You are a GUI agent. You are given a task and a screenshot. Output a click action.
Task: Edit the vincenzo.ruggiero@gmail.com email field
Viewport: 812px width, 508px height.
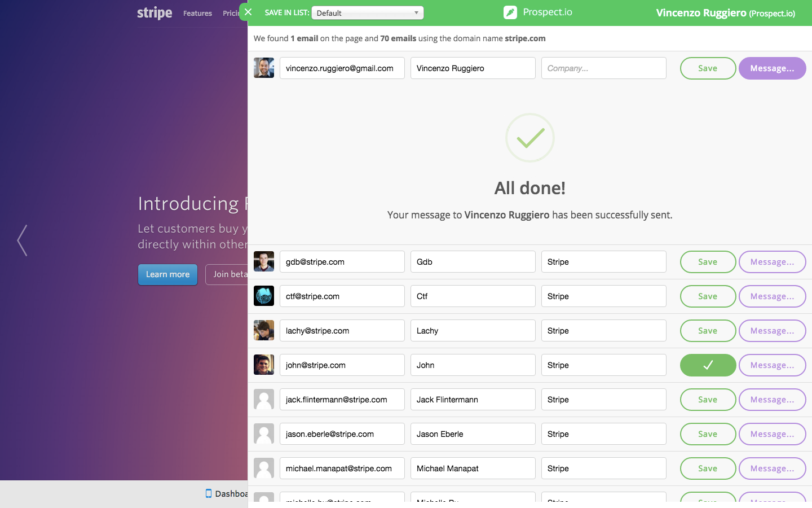pos(342,68)
